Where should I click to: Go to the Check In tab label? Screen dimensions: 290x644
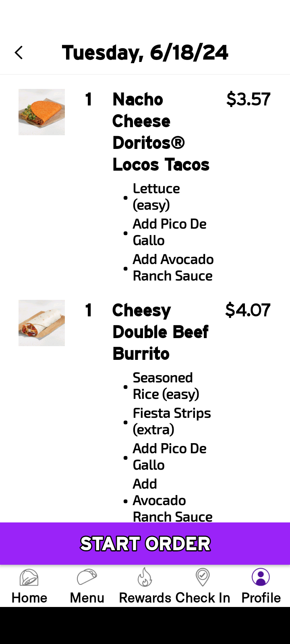203,598
